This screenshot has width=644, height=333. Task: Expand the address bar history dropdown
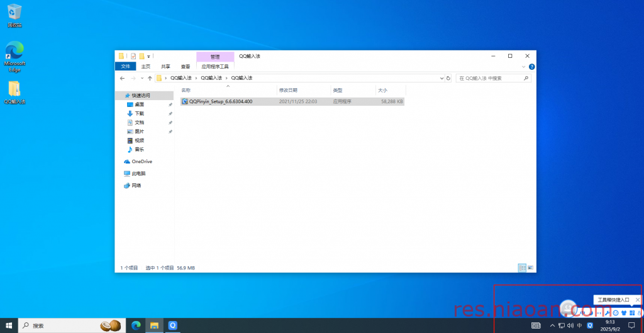click(x=442, y=78)
